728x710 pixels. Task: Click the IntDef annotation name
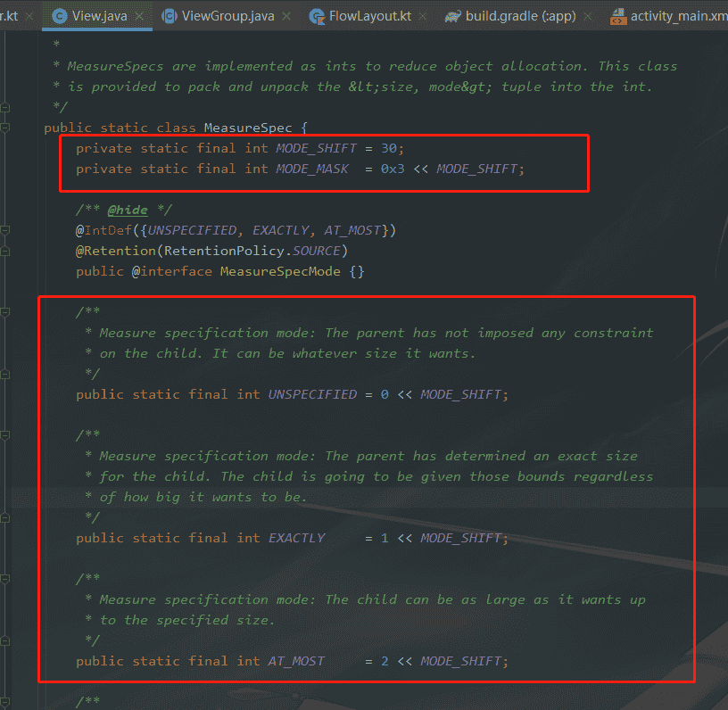(108, 230)
